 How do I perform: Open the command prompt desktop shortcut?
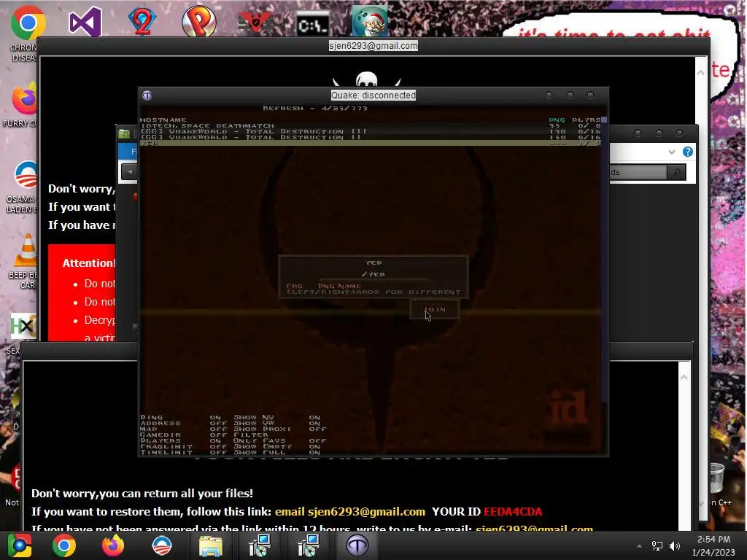312,25
